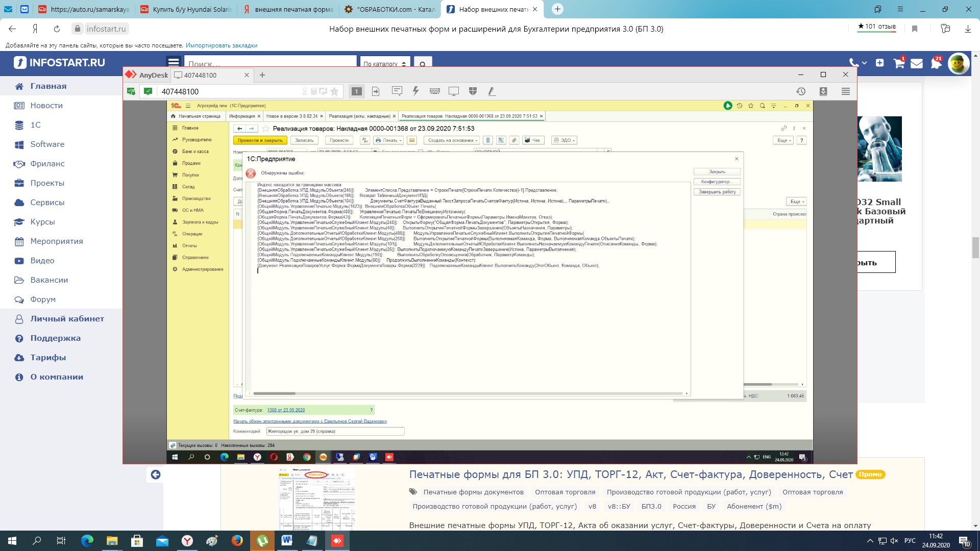Open 1C favorites star in title bar

click(x=751, y=106)
